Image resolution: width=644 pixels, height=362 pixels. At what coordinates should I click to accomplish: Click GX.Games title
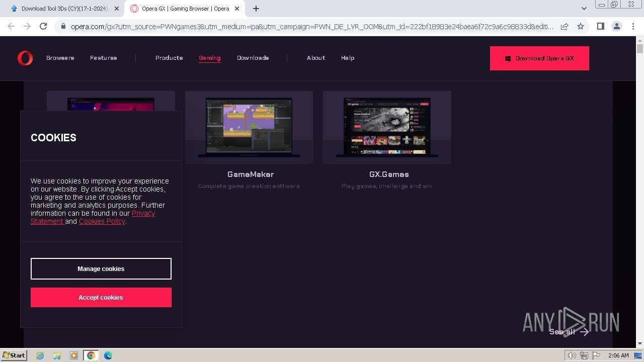[389, 174]
